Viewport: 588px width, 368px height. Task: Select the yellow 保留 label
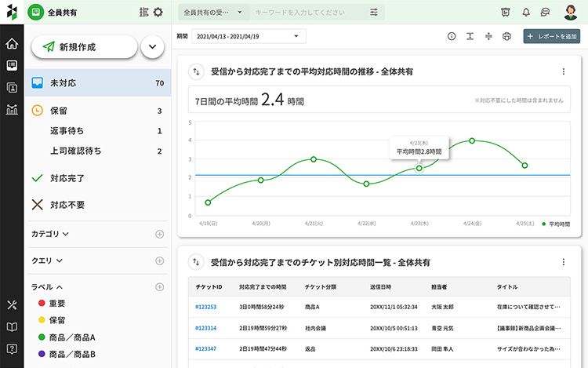pos(52,320)
